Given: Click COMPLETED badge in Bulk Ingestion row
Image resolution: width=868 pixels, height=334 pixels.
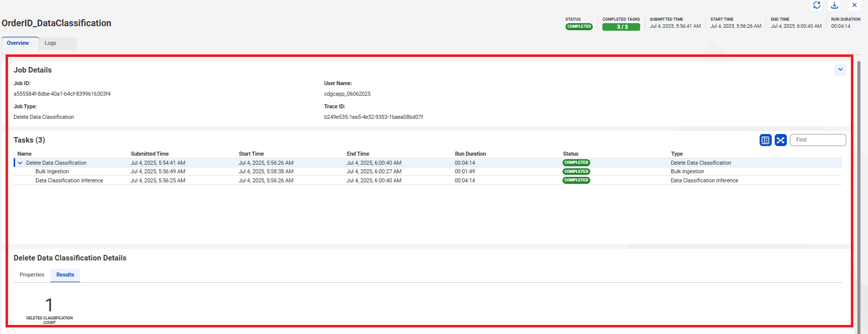Looking at the screenshot, I should 576,171.
